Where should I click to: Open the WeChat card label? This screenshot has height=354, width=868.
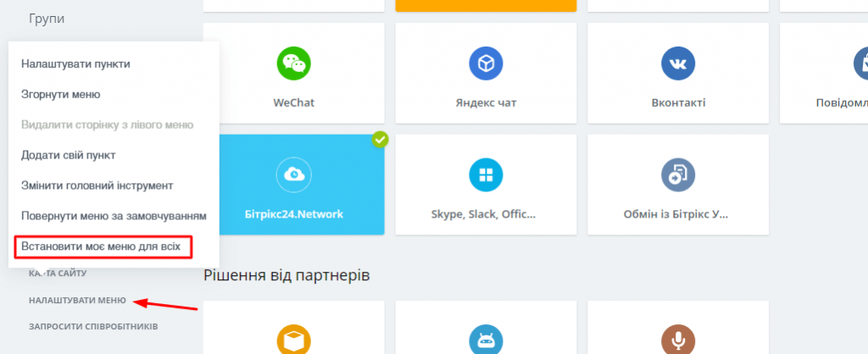click(294, 102)
